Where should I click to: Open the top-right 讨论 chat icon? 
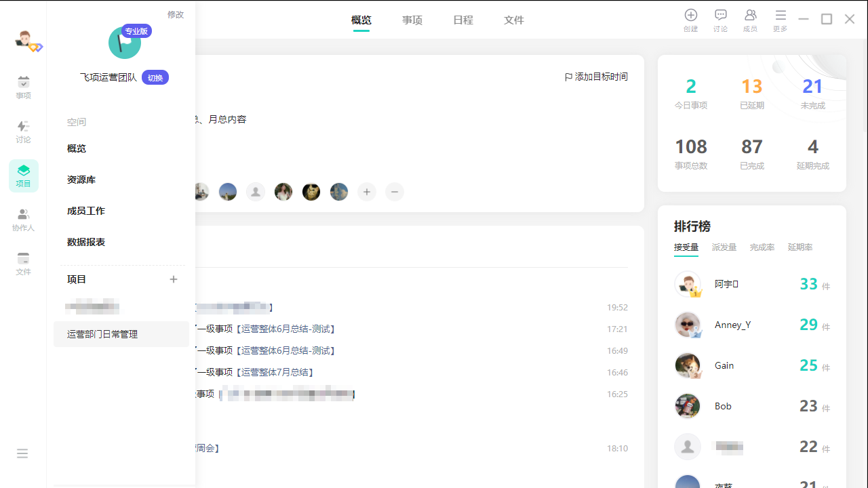(720, 16)
